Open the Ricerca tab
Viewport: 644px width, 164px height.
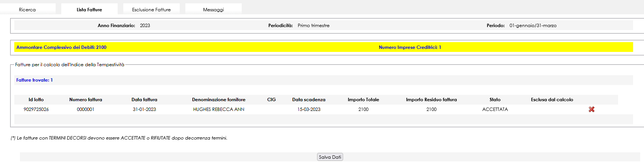[x=27, y=9]
